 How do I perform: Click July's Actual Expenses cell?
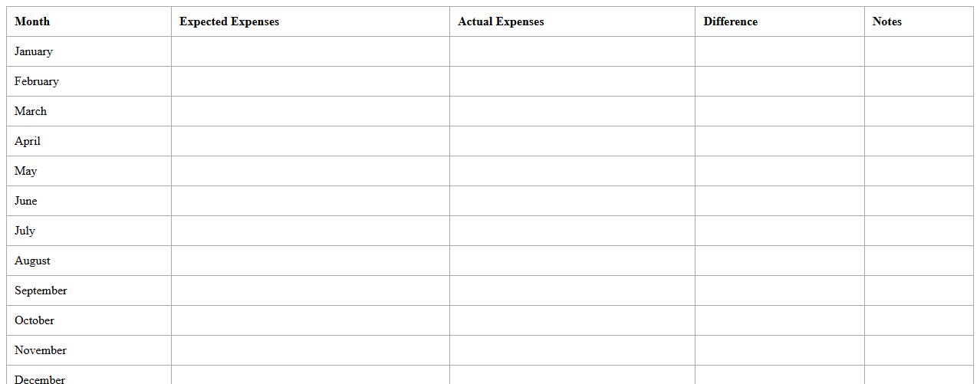572,231
